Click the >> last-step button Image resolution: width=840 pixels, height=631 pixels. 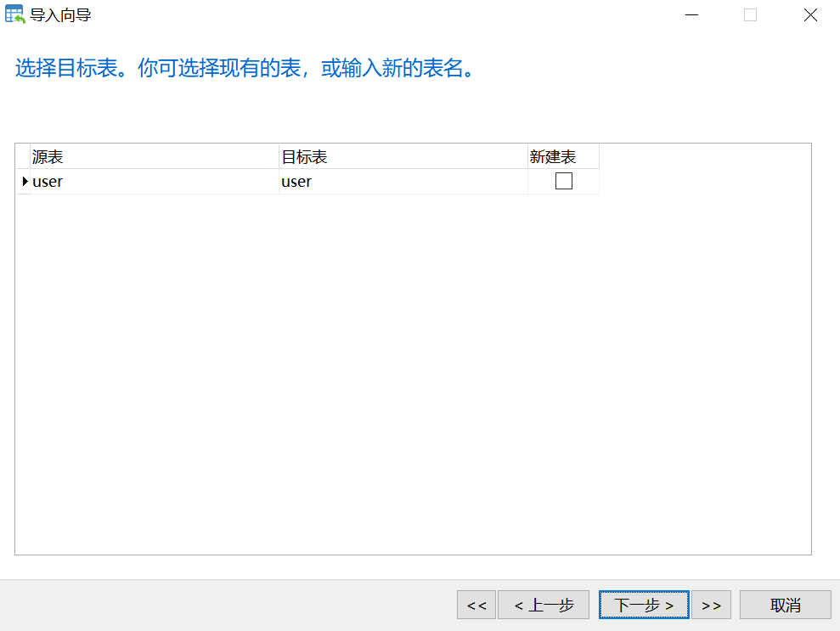click(711, 605)
